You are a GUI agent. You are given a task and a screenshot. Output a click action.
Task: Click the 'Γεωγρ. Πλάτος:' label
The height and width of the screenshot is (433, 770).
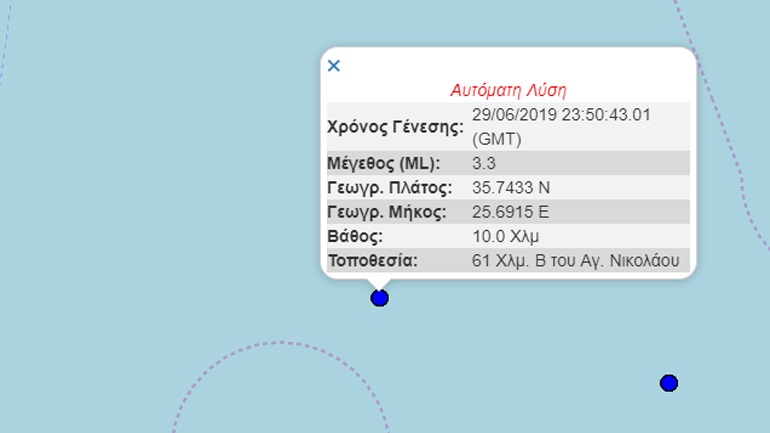pyautogui.click(x=390, y=188)
